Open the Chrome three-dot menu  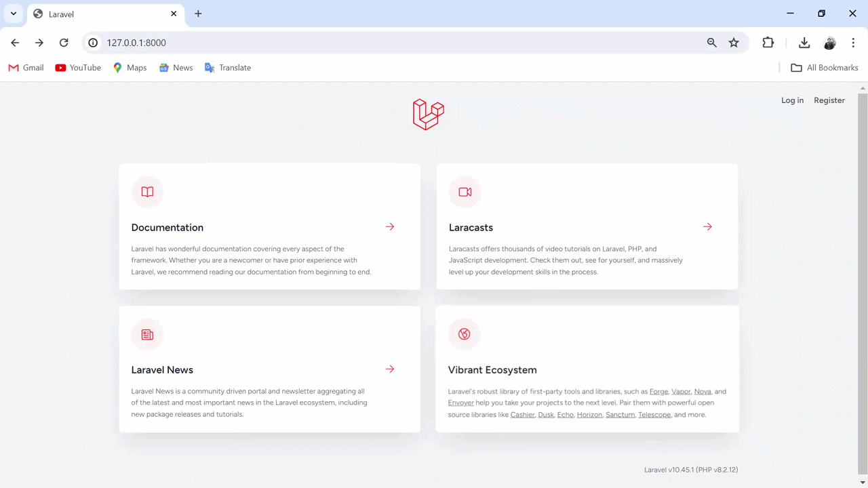[853, 43]
